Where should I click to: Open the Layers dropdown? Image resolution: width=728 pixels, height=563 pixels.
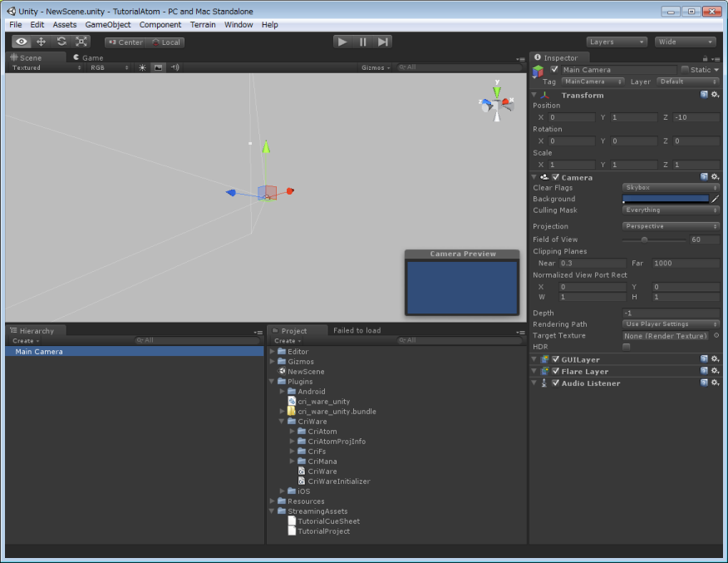tap(617, 42)
